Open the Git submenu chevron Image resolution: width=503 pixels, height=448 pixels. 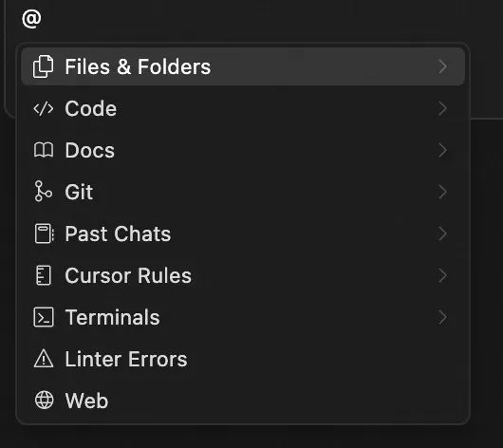pyautogui.click(x=442, y=192)
